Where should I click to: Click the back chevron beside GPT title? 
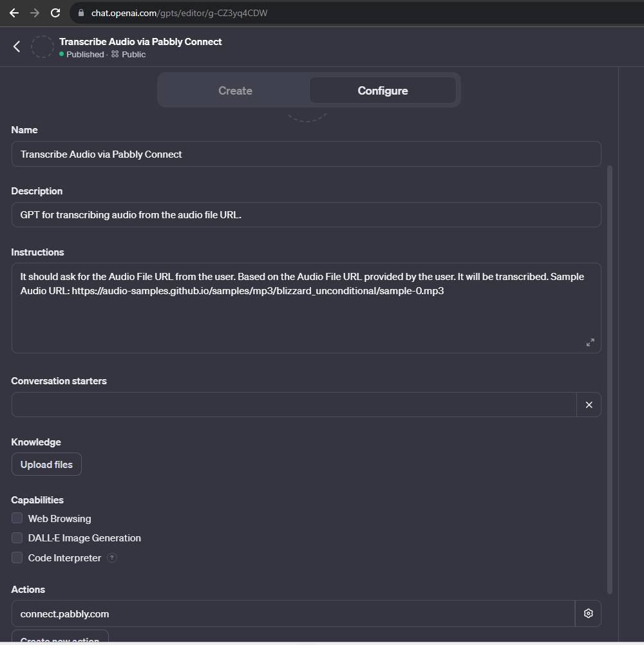[x=17, y=46]
